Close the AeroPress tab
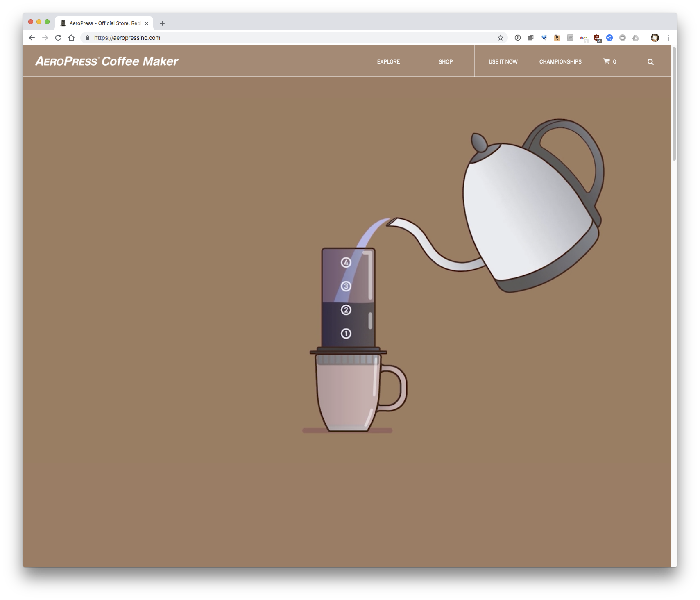This screenshot has height=600, width=700. pos(147,23)
